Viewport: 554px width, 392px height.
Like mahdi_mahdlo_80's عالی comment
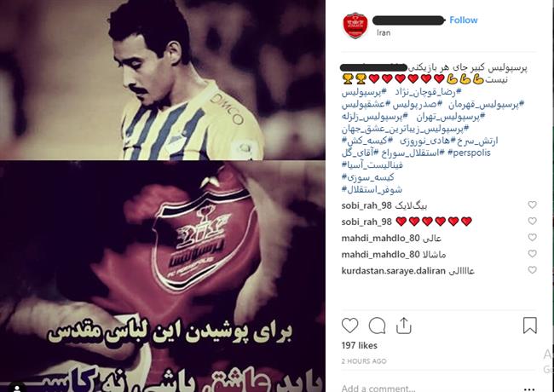pyautogui.click(x=532, y=237)
